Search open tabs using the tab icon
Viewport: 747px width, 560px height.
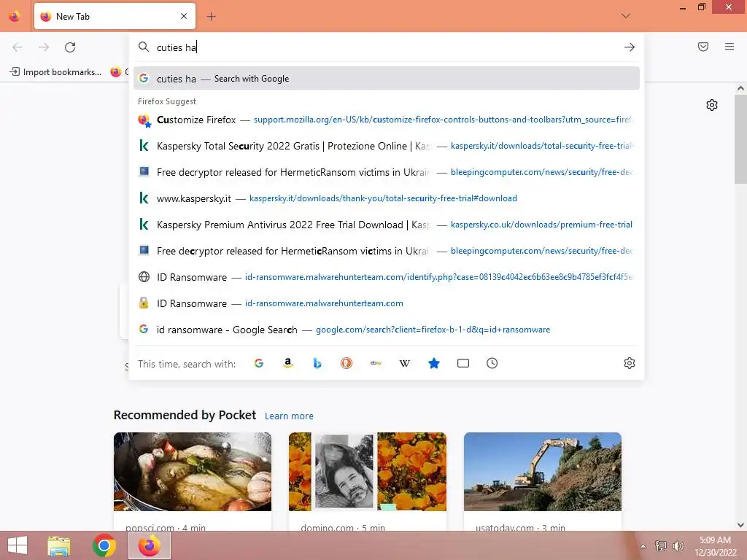463,363
